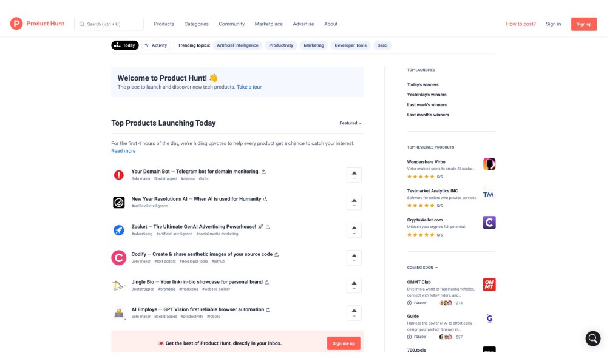Open the floating search chat icon
The image size is (607, 364).
point(592,339)
